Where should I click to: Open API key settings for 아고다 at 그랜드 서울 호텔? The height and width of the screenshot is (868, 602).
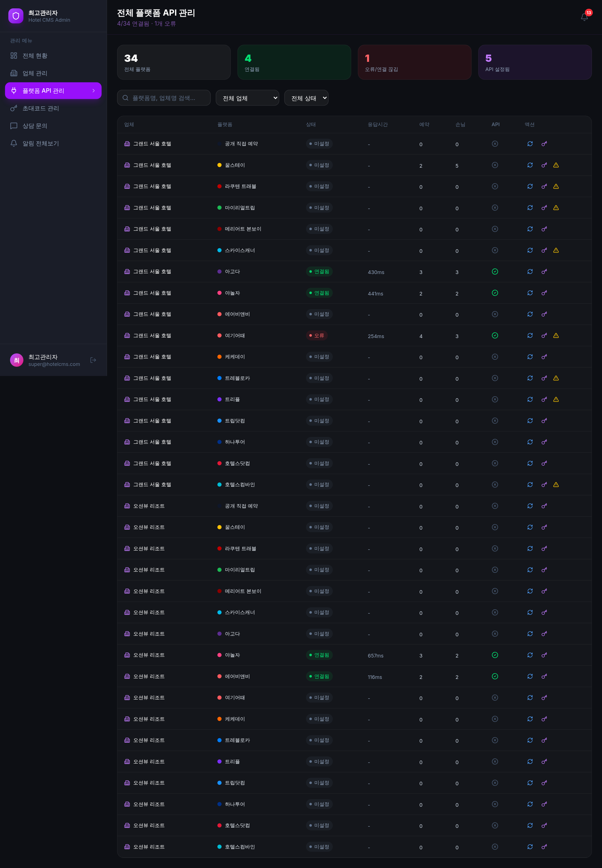[x=544, y=271]
